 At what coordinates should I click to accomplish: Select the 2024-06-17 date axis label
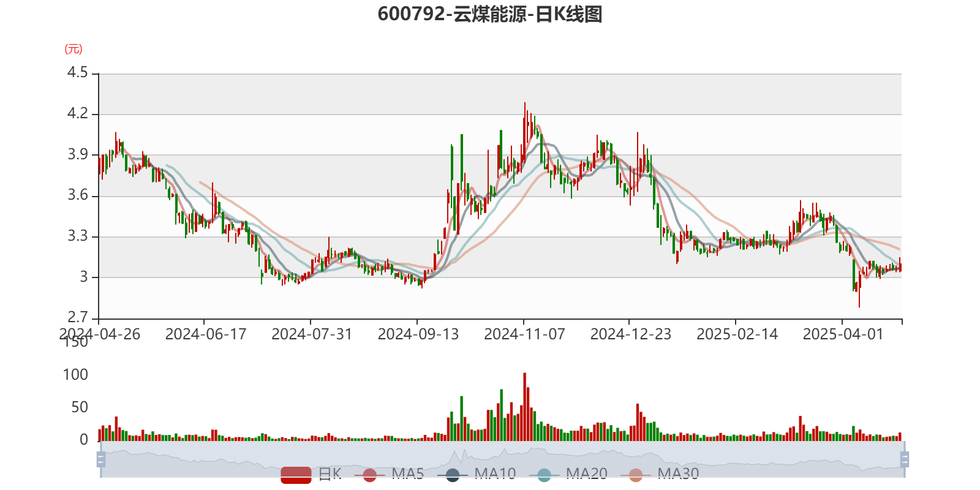(x=205, y=334)
